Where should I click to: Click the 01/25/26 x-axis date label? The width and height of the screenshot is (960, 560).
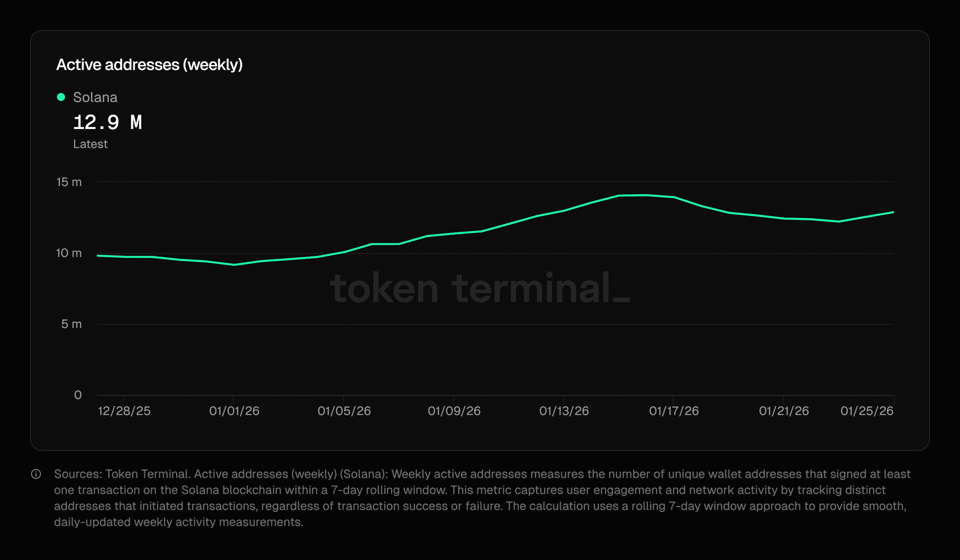point(867,411)
